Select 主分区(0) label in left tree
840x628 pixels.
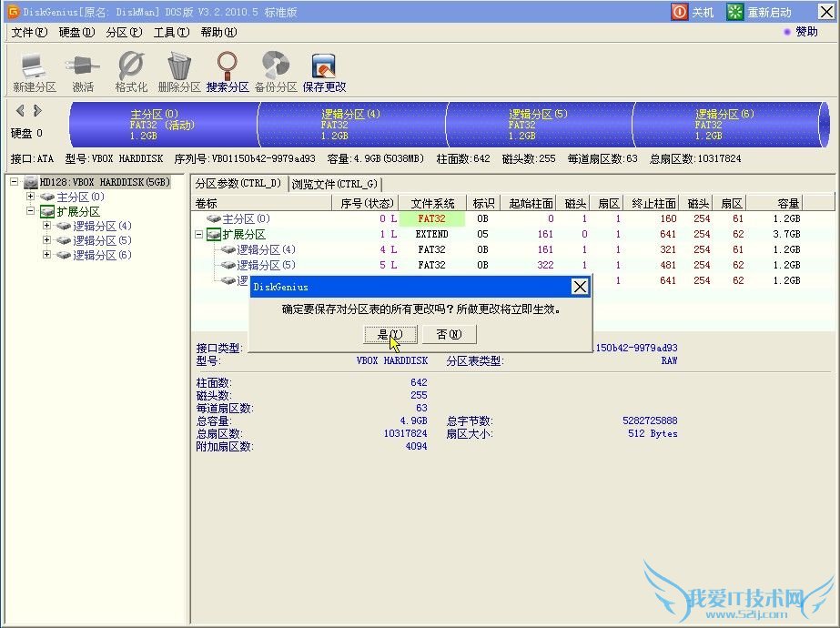[81, 197]
